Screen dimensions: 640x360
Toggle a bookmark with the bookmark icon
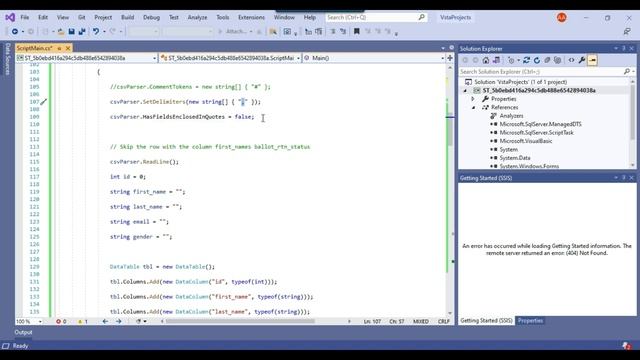click(357, 31)
